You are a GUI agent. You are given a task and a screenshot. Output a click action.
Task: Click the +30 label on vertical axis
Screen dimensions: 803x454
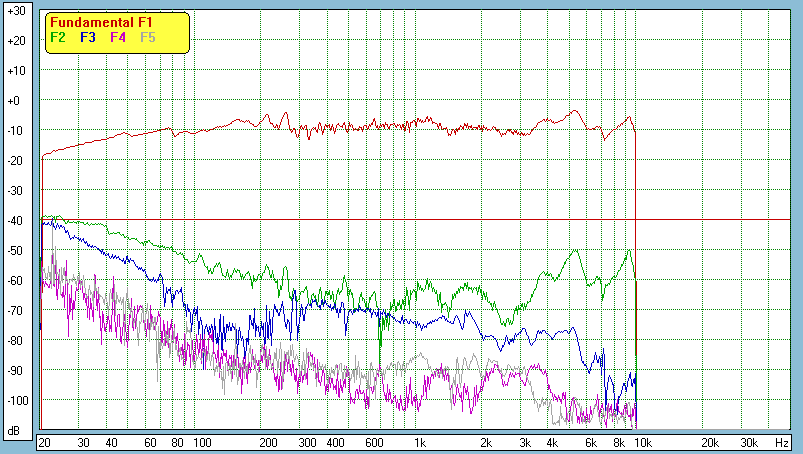point(15,11)
